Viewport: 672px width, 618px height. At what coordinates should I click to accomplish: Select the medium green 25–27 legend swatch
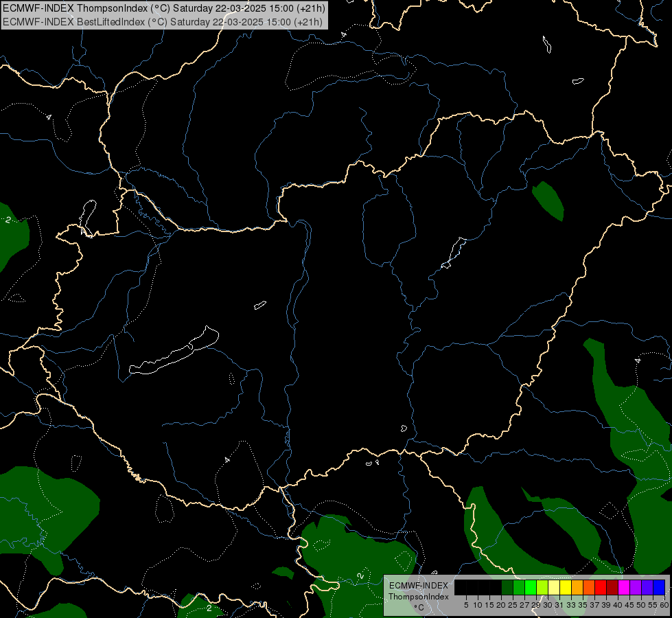tap(519, 588)
